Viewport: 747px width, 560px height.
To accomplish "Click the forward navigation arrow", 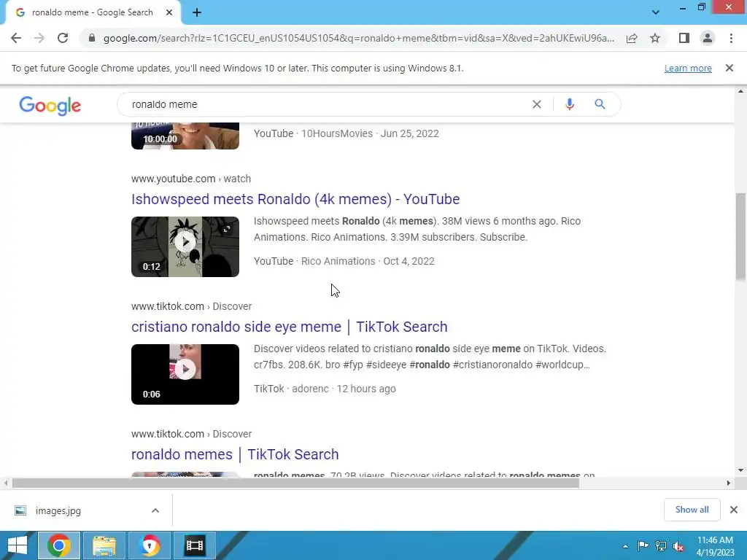I will tap(39, 38).
